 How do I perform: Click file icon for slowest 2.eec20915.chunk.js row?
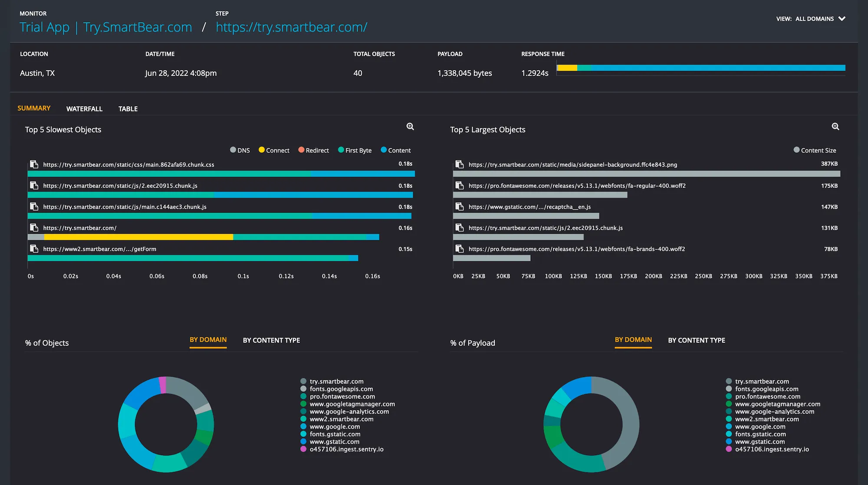tap(34, 186)
